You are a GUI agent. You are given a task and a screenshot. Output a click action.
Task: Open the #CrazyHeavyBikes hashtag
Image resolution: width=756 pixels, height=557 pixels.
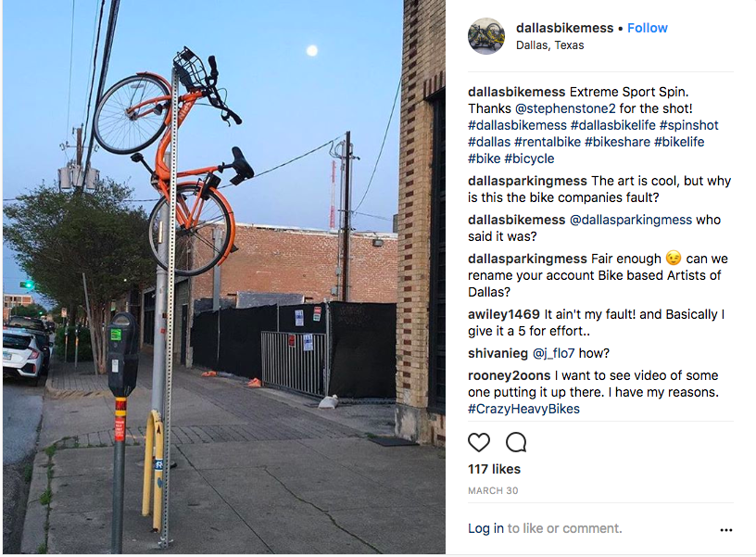(x=523, y=409)
